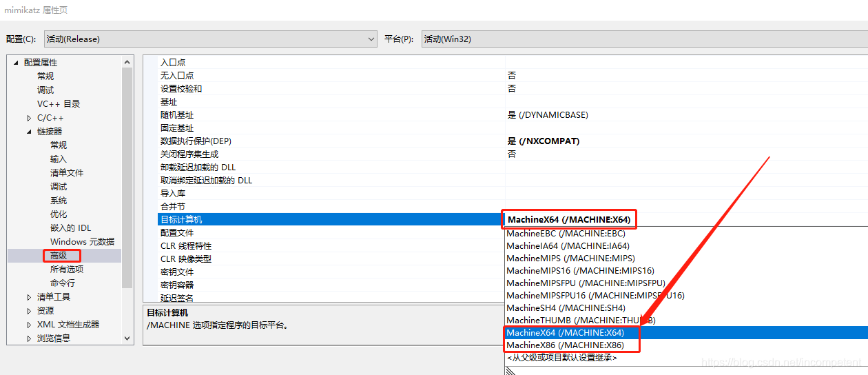868x375 pixels.
Task: Choose MachineEBC (/MACHINE:EBC) from the list
Action: 686,234
